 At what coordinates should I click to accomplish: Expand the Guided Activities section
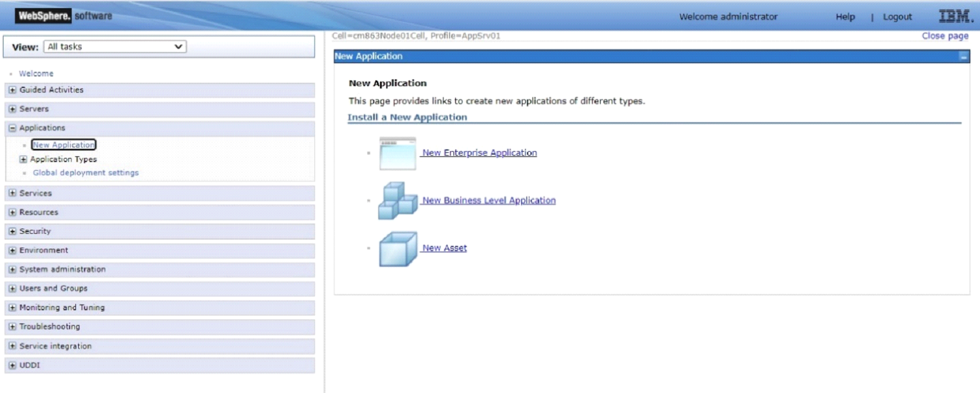tap(12, 90)
